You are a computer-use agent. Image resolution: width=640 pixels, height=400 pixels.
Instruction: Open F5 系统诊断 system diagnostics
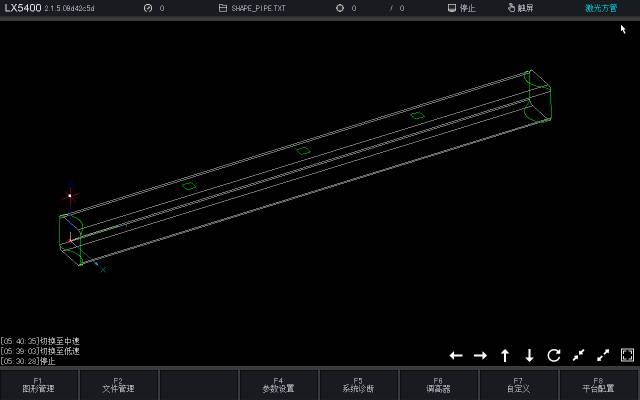pos(358,385)
